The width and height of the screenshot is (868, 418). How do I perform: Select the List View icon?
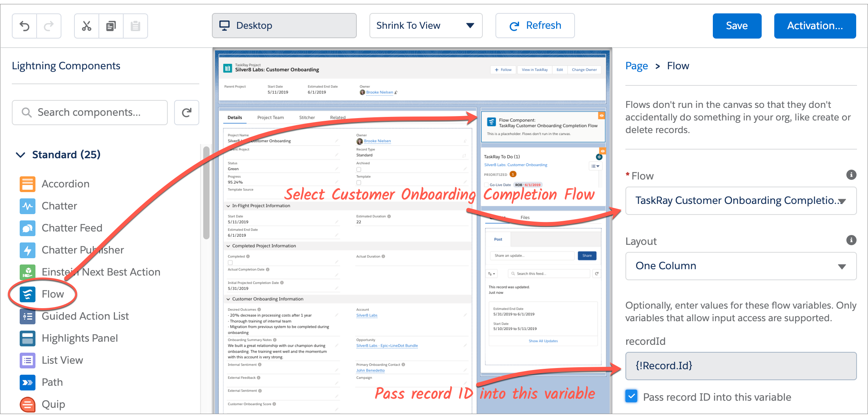click(28, 360)
